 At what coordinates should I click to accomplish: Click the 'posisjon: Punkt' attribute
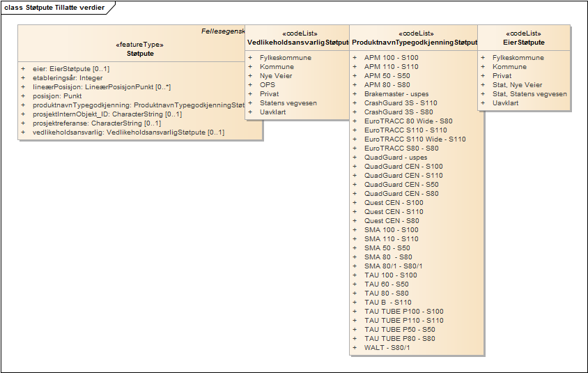(57, 96)
